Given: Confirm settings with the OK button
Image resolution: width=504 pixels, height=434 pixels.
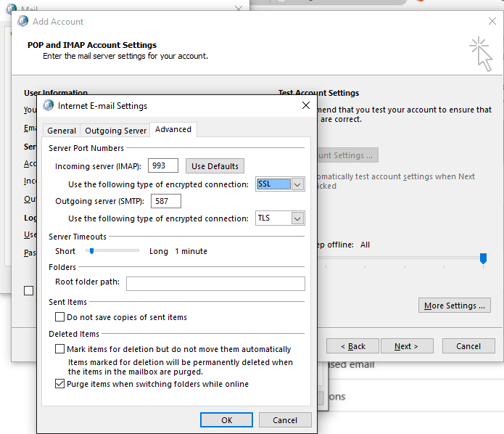Looking at the screenshot, I should pos(227,420).
